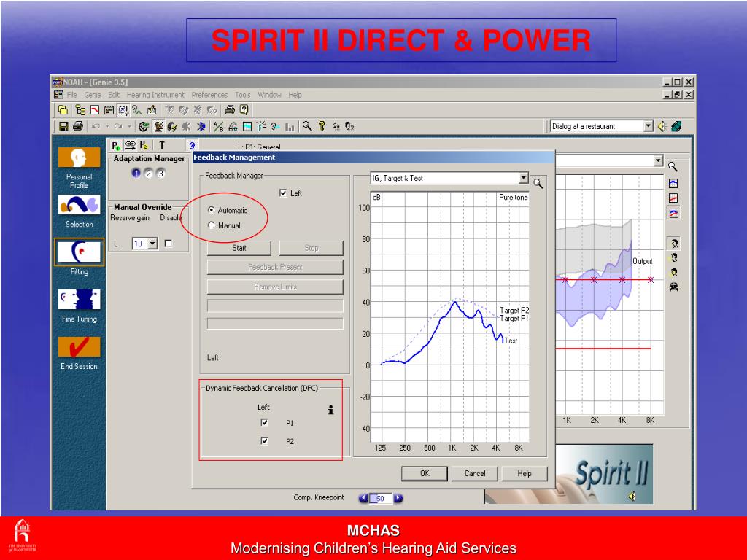
Task: Open the Fitting step icon
Action: click(79, 252)
